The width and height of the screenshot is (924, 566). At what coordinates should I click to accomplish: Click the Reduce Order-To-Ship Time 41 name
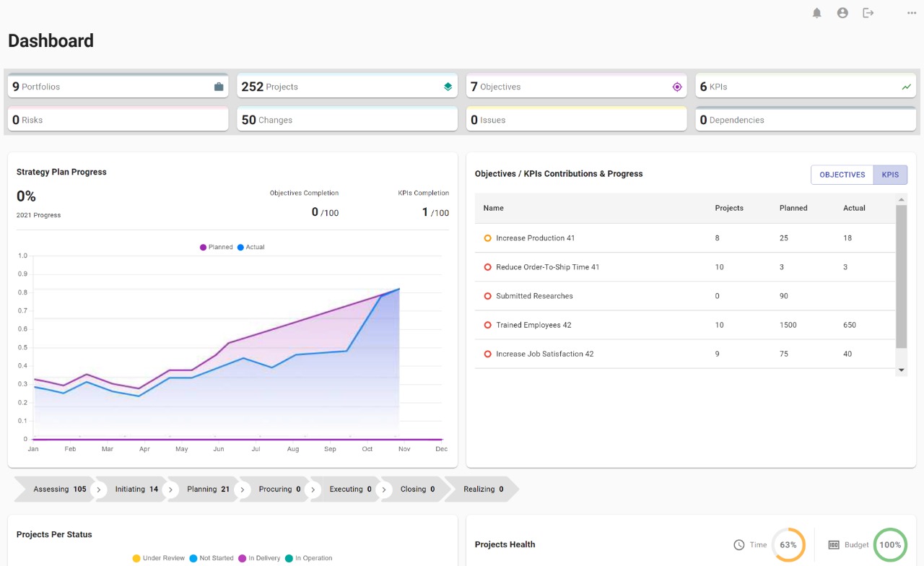pyautogui.click(x=548, y=267)
